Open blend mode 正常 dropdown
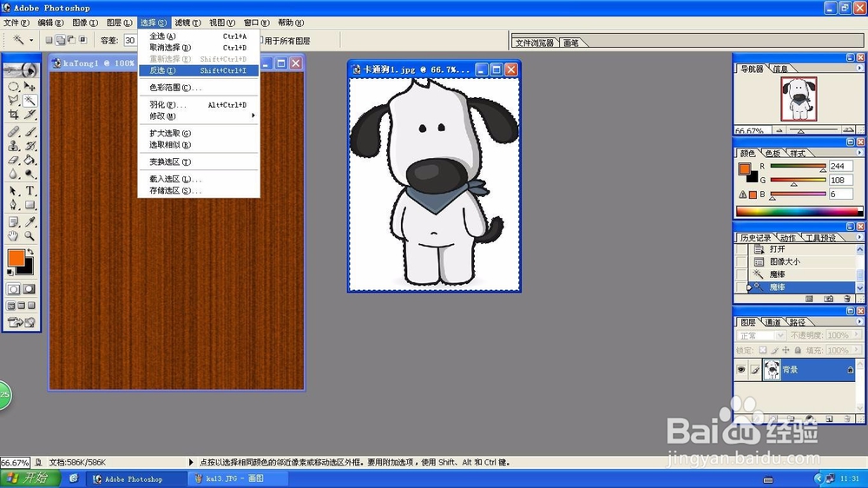Viewport: 868px width, 488px height. [760, 336]
